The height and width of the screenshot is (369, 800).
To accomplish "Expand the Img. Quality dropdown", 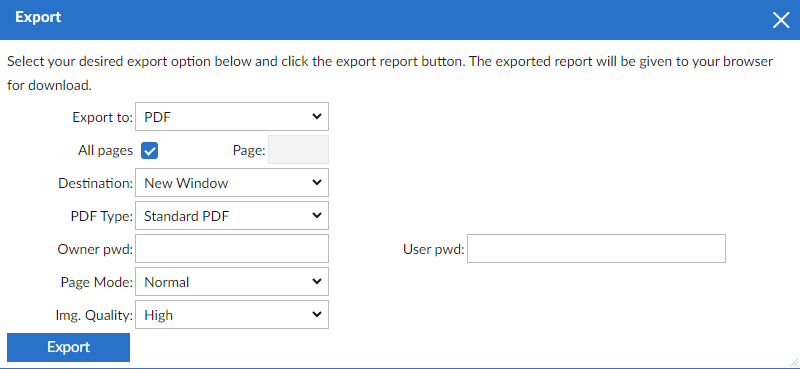I will tap(232, 314).
